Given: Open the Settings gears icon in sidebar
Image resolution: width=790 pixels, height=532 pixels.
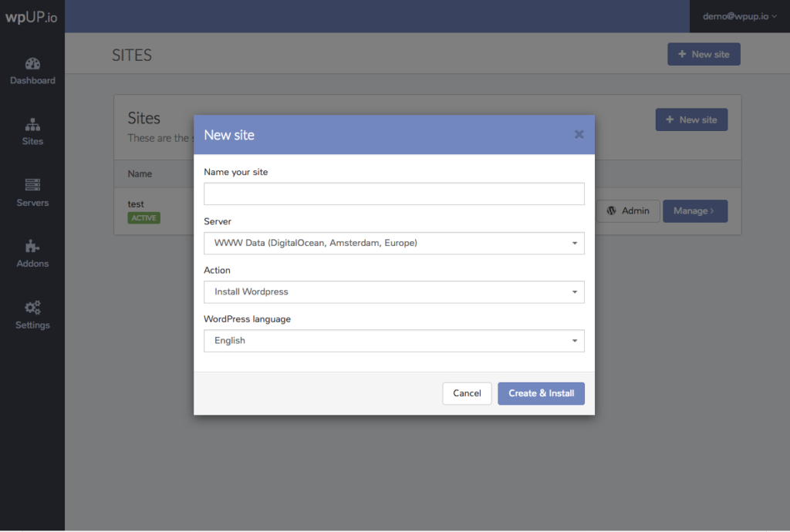Looking at the screenshot, I should [32, 308].
